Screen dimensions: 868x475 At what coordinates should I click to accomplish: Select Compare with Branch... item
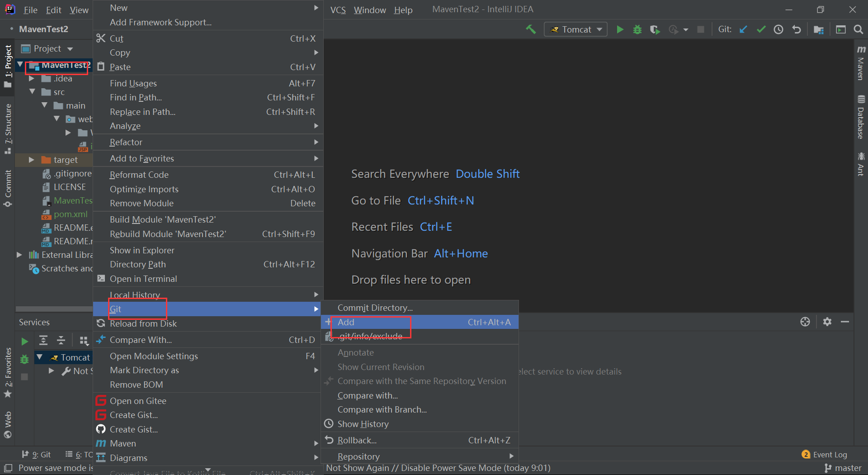420,409
